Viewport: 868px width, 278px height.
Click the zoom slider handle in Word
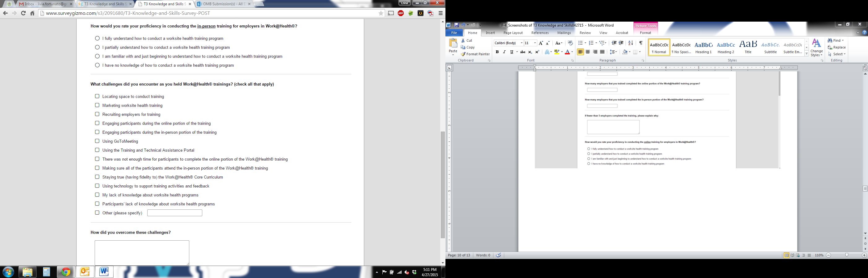click(x=846, y=255)
